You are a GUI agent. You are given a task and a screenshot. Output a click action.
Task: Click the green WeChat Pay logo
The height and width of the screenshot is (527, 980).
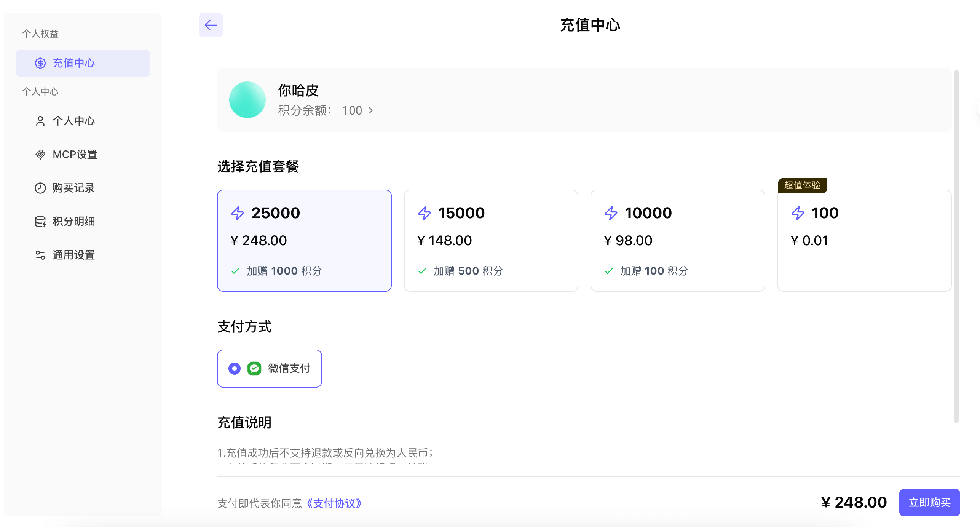pyautogui.click(x=254, y=369)
